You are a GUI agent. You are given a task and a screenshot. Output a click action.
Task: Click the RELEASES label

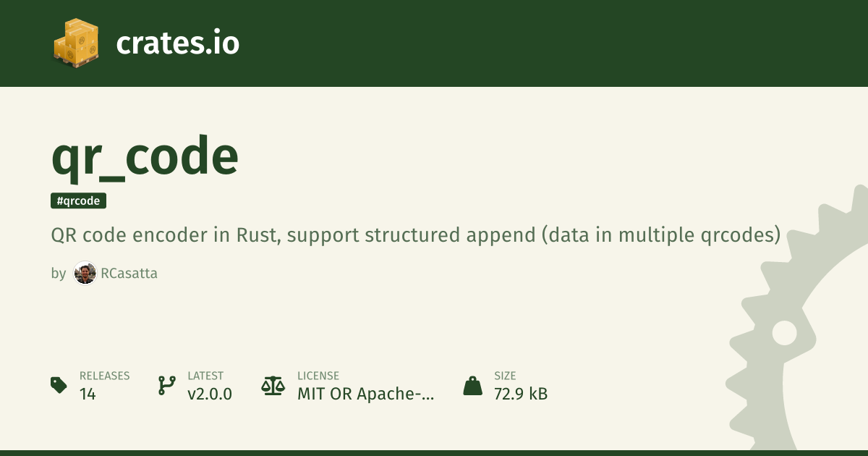coord(104,376)
